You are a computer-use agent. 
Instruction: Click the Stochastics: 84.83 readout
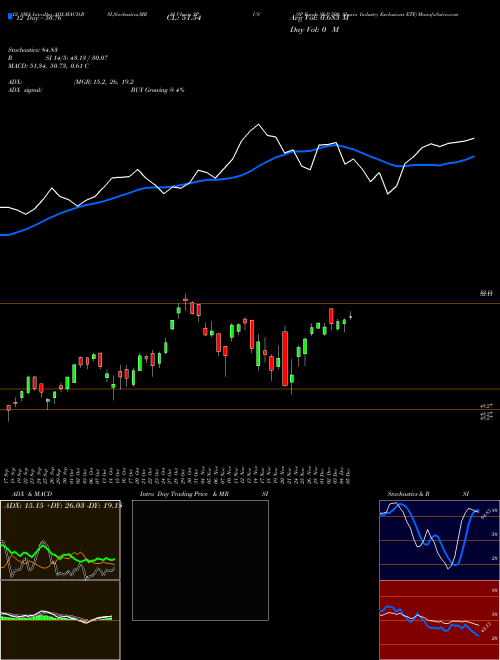click(x=35, y=50)
